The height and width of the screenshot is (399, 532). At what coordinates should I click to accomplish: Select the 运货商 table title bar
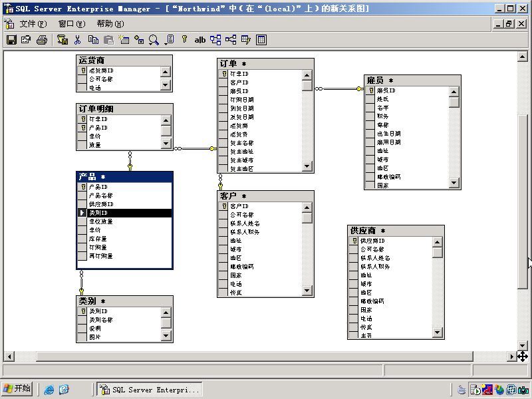click(124, 61)
